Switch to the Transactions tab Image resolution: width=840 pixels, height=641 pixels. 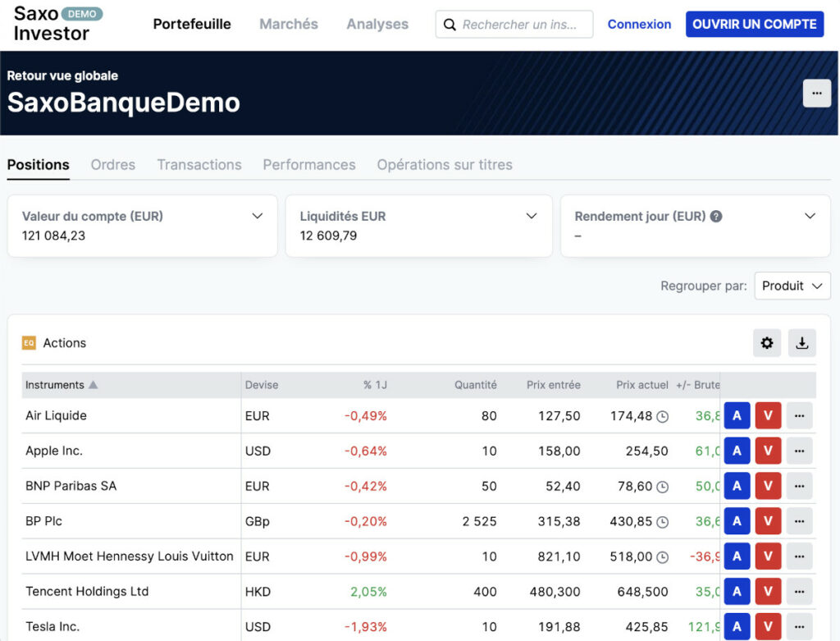pyautogui.click(x=199, y=164)
